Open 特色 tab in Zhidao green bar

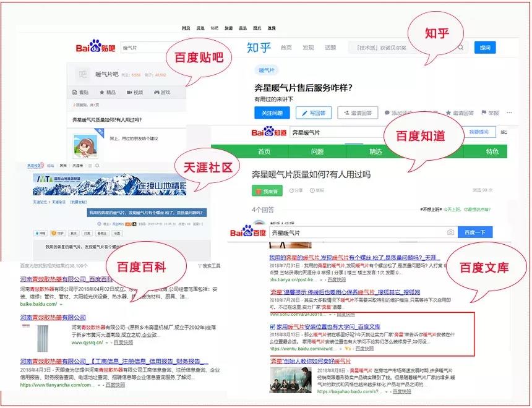tap(492, 151)
